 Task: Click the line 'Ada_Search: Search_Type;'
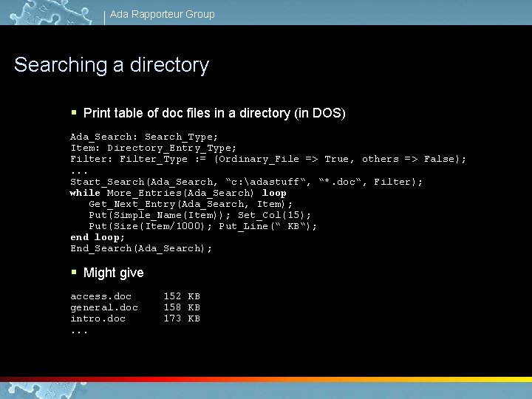144,137
